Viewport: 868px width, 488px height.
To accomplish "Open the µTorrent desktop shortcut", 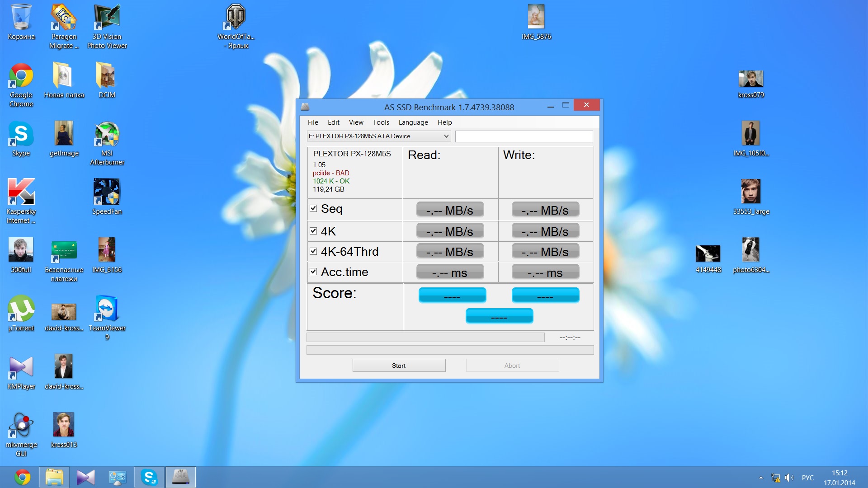I will [21, 309].
